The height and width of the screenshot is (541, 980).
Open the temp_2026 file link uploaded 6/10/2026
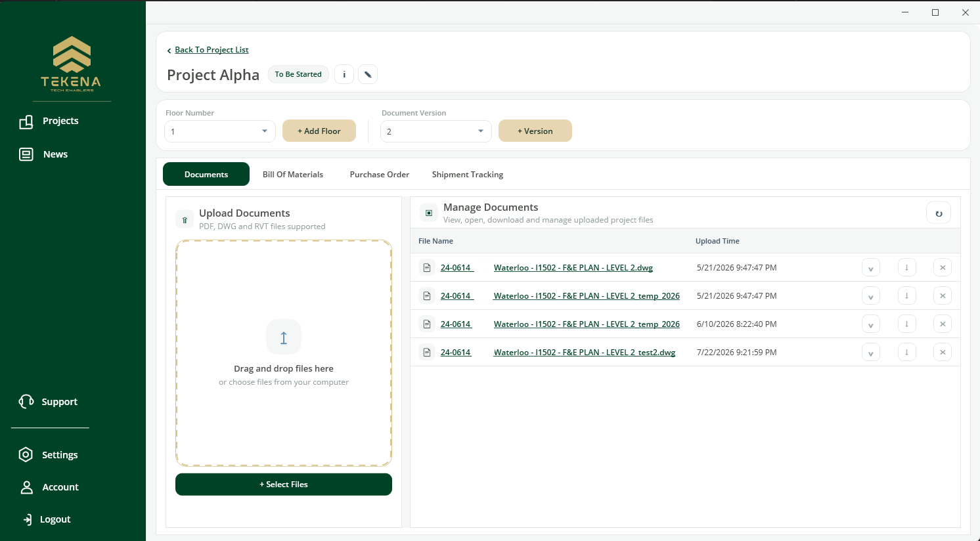[x=587, y=324]
